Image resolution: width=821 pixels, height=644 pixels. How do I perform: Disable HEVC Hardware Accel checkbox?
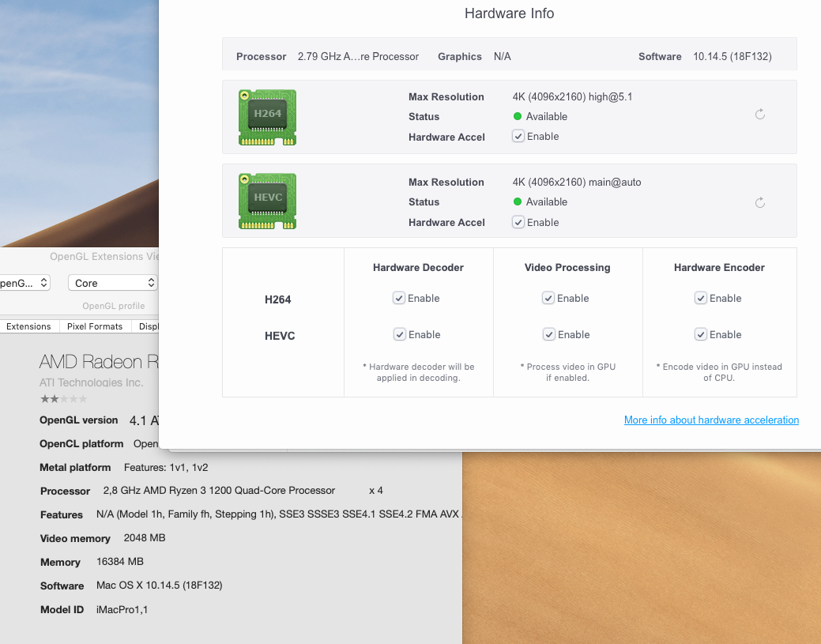click(518, 223)
